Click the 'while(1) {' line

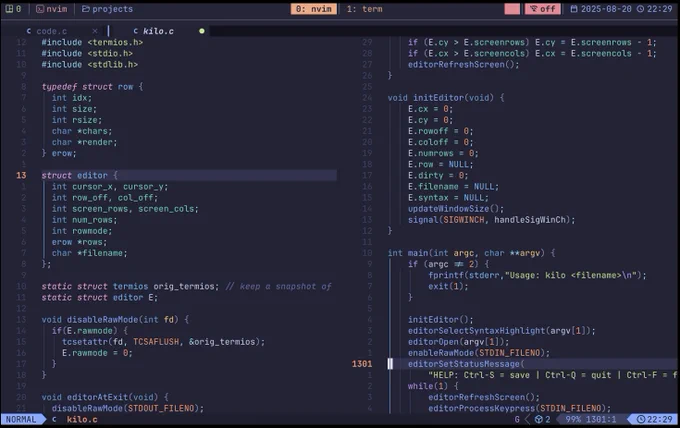(433, 386)
